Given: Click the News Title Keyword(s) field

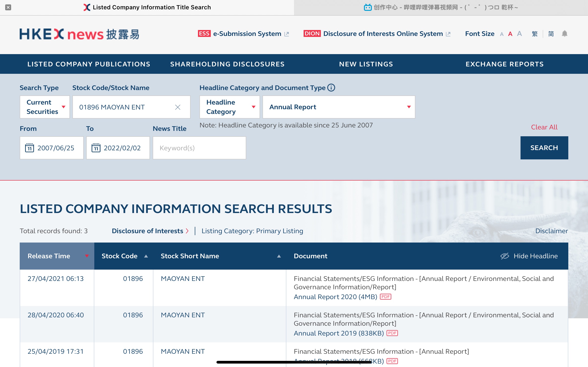Looking at the screenshot, I should click(199, 148).
